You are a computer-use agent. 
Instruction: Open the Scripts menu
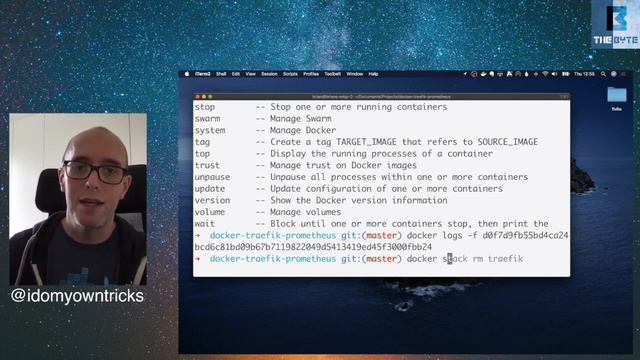[290, 74]
